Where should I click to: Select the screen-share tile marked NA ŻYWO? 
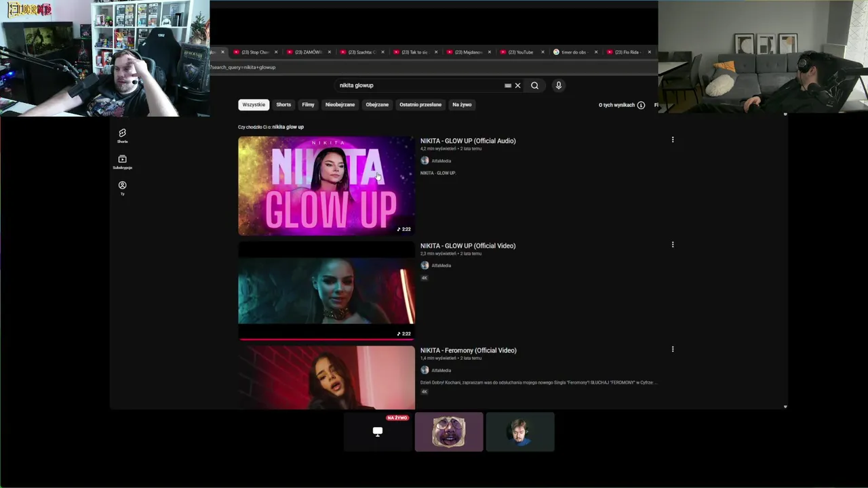coord(378,432)
